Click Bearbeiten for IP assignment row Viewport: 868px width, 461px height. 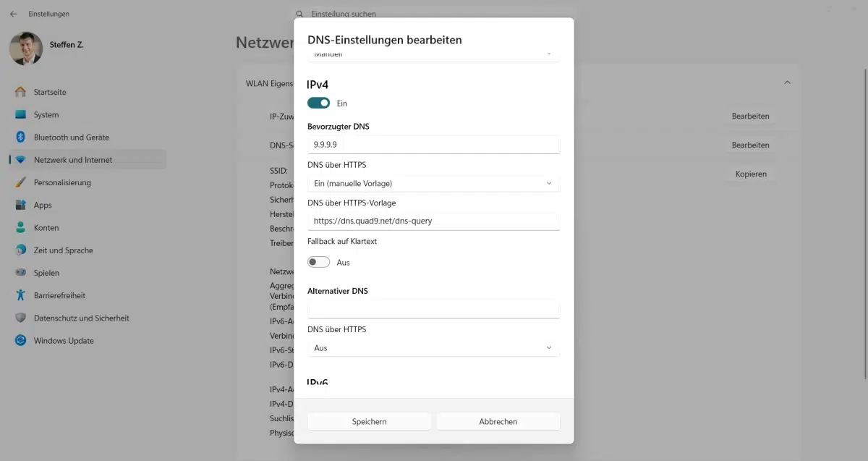point(750,116)
